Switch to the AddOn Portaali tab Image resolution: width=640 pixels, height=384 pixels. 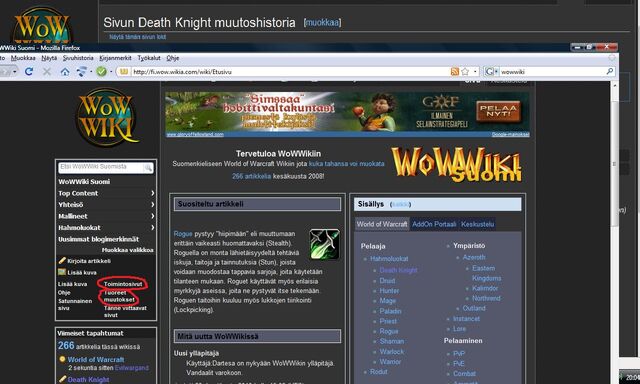coord(434,224)
